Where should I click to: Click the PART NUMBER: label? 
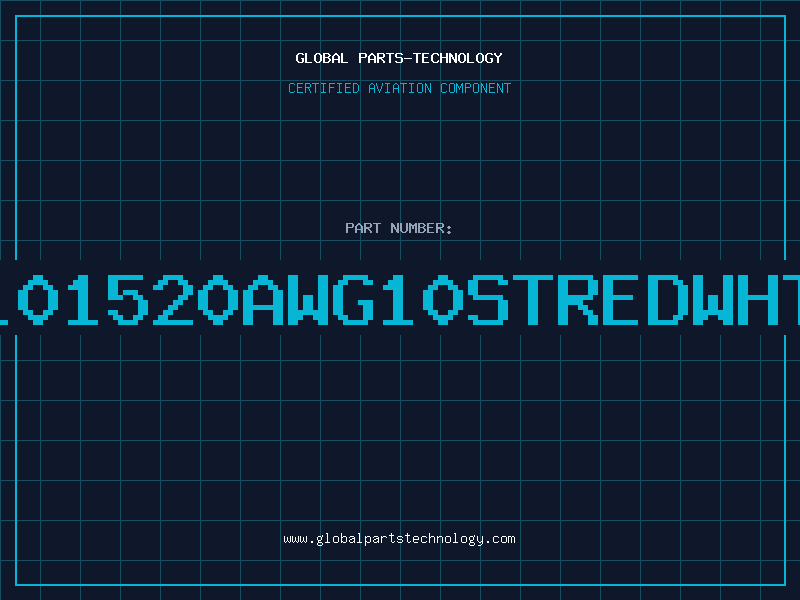[399, 228]
